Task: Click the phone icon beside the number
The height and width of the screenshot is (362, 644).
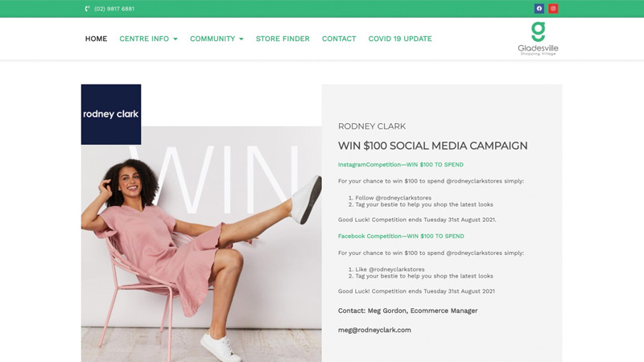Action: 87,9
